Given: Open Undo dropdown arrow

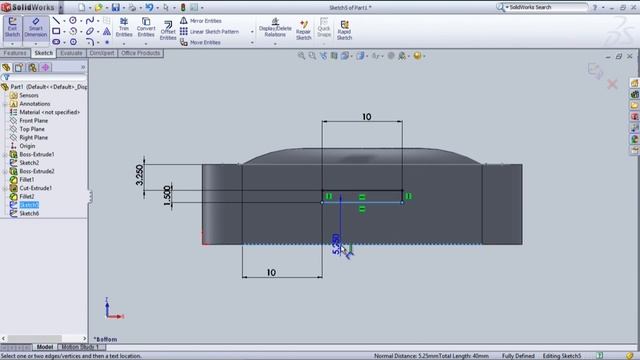Looking at the screenshot, I should [157, 7].
